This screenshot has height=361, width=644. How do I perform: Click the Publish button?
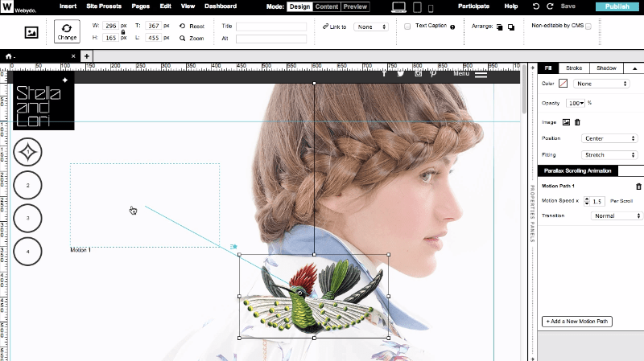(617, 6)
